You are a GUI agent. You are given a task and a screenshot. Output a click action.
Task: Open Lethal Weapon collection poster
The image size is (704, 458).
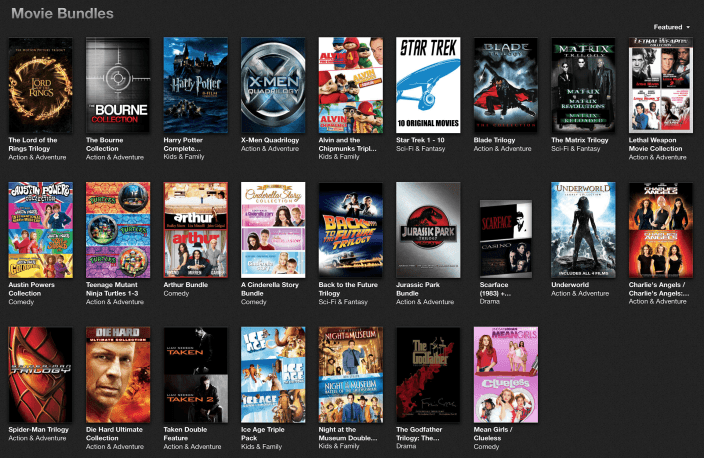coord(661,85)
